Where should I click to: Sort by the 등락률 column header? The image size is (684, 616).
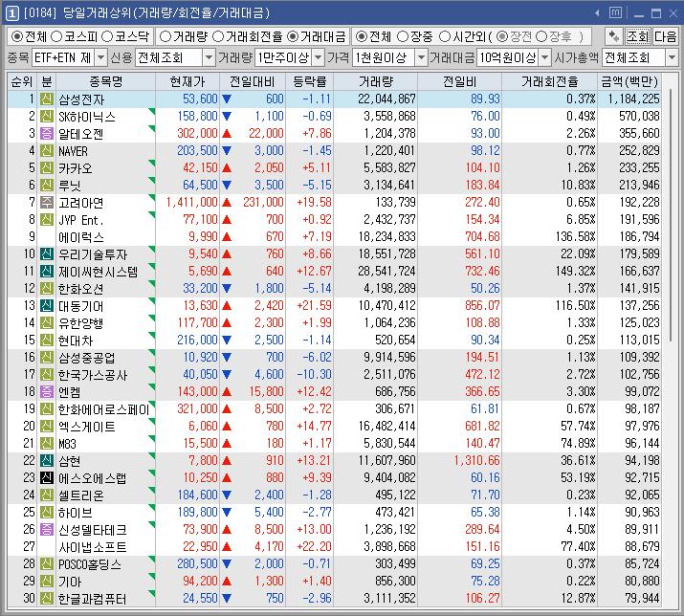click(310, 81)
